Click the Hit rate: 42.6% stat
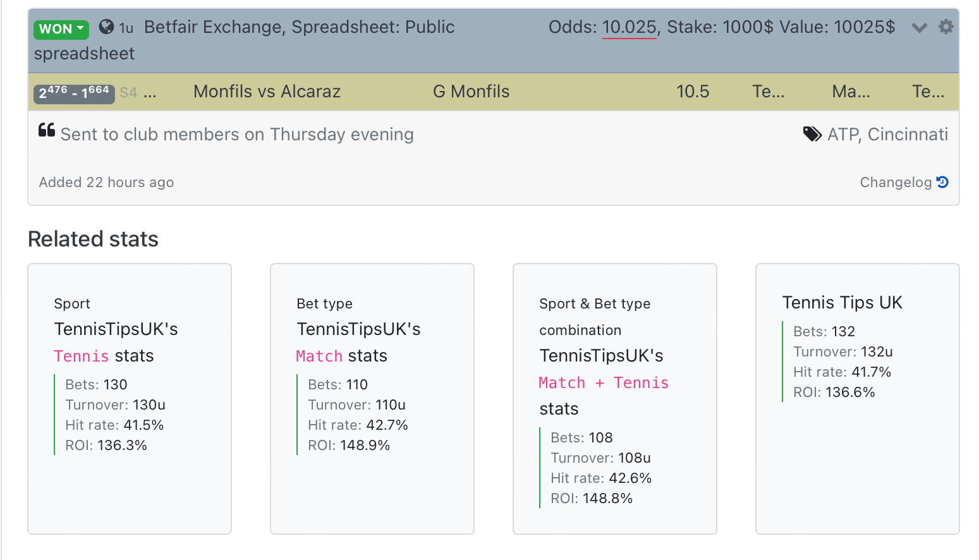Viewport: 979px width, 560px height. (601, 478)
